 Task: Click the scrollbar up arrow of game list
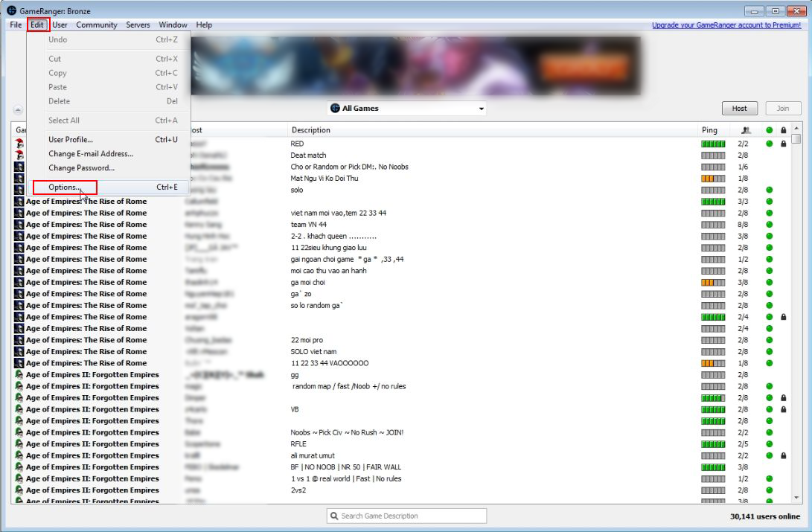796,128
